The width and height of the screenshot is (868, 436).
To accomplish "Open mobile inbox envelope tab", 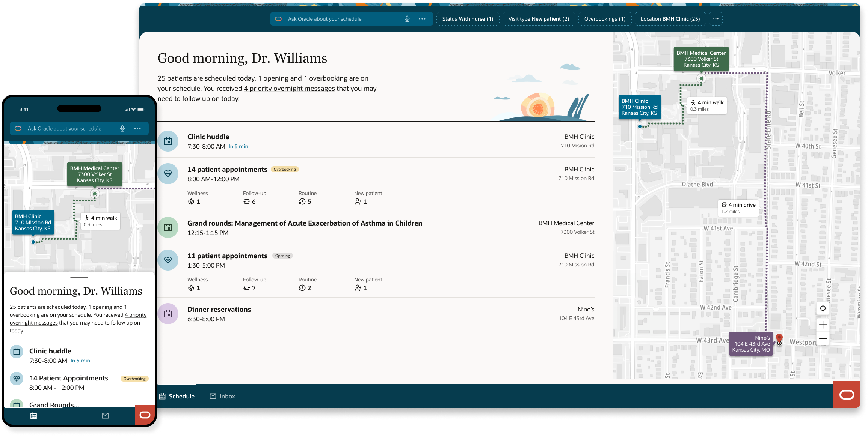I will tap(106, 416).
